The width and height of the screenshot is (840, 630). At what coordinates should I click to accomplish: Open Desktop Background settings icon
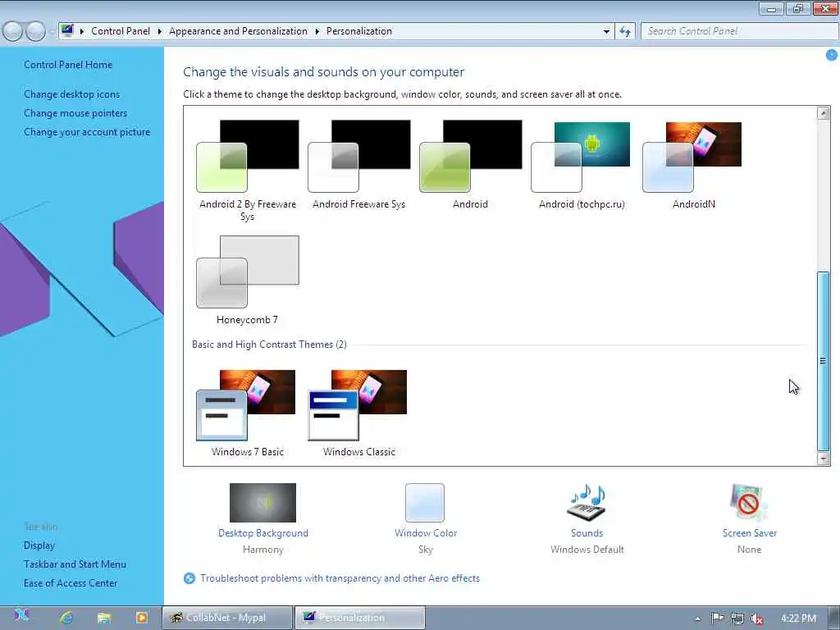pyautogui.click(x=262, y=503)
